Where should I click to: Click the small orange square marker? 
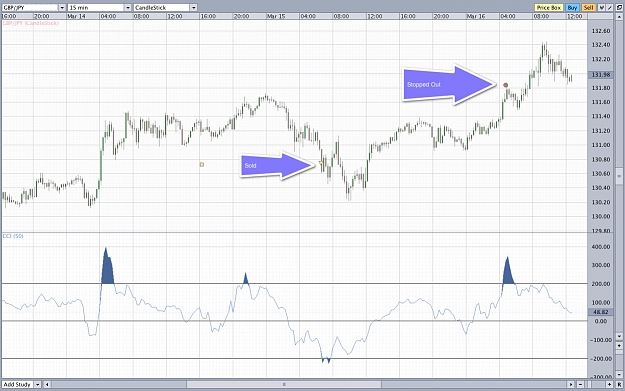click(202, 164)
